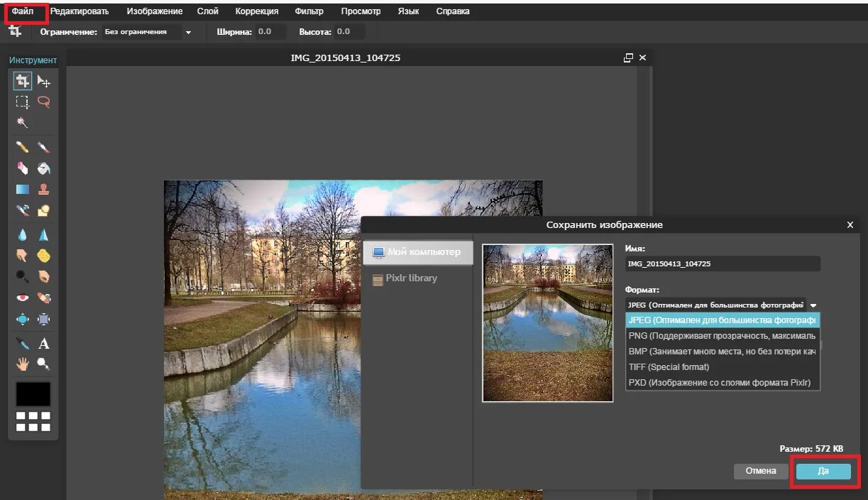This screenshot has height=500, width=868.
Task: Expand the Формат dropdown arrow
Action: point(813,305)
